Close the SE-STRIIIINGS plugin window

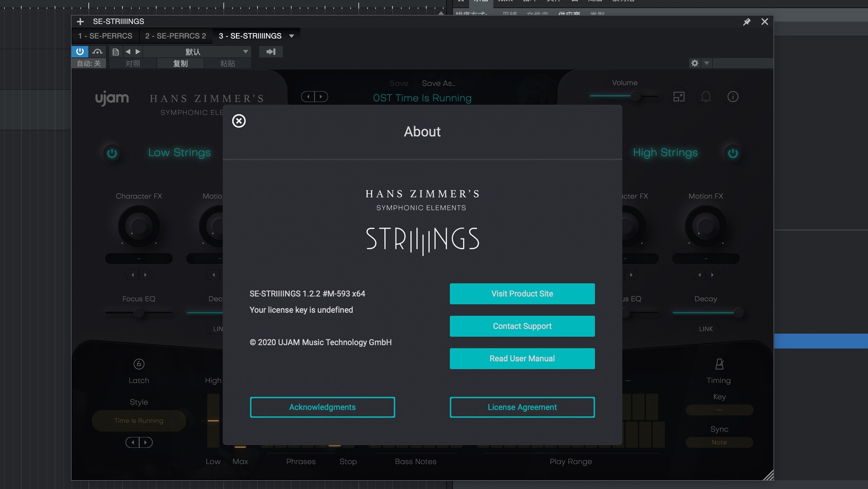[x=764, y=22]
